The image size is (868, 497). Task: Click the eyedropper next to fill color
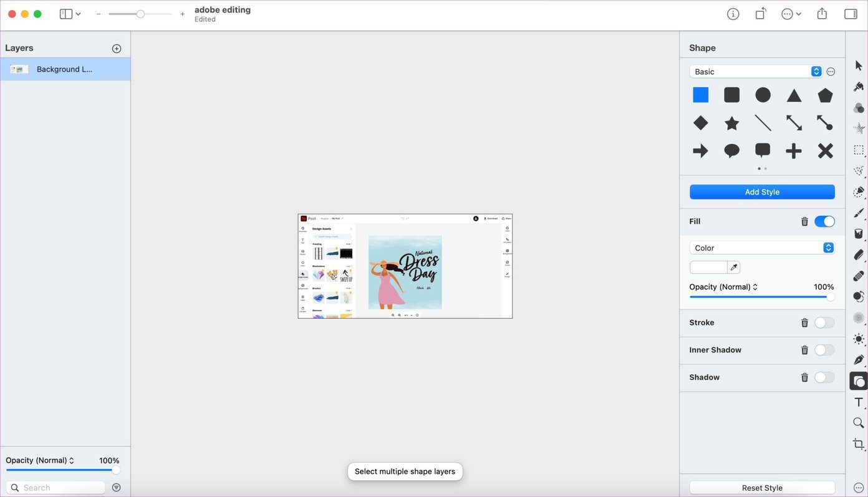[734, 268]
